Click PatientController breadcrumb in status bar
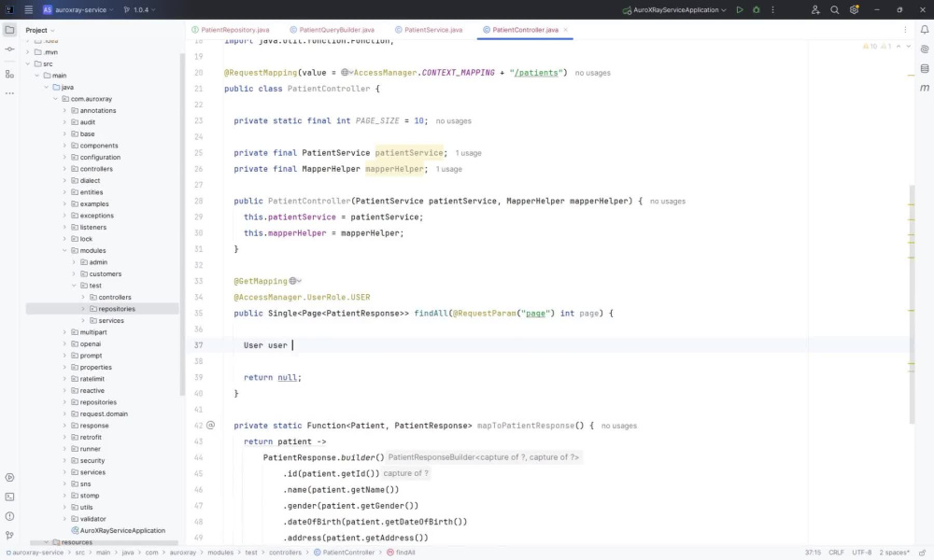Viewport: 934px width, 560px height. [x=344, y=553]
